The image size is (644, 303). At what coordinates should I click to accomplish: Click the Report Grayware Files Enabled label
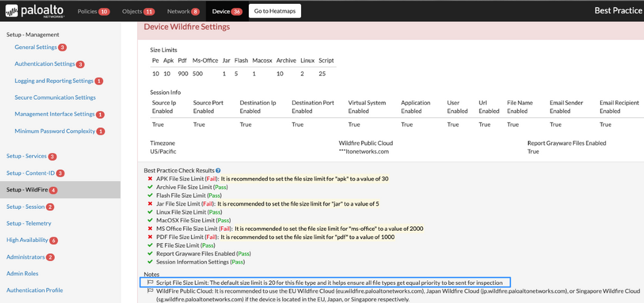click(x=567, y=143)
